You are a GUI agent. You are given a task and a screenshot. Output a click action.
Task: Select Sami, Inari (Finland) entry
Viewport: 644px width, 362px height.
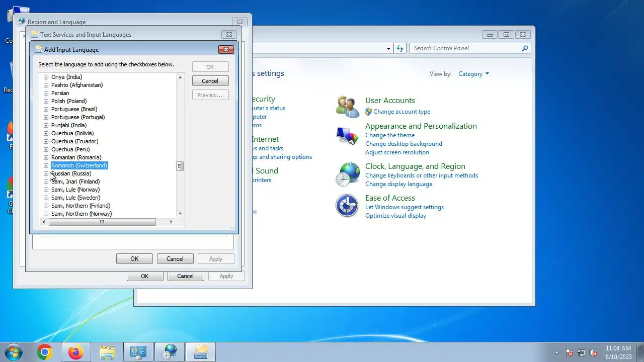pyautogui.click(x=75, y=182)
